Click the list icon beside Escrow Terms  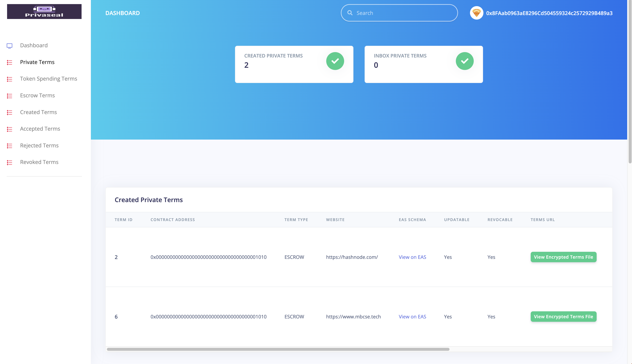pyautogui.click(x=9, y=96)
